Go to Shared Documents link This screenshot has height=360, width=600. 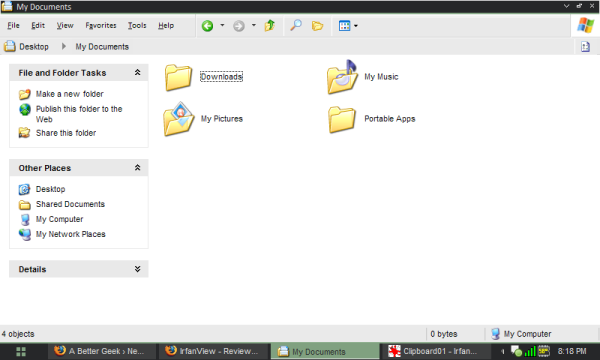(x=70, y=204)
